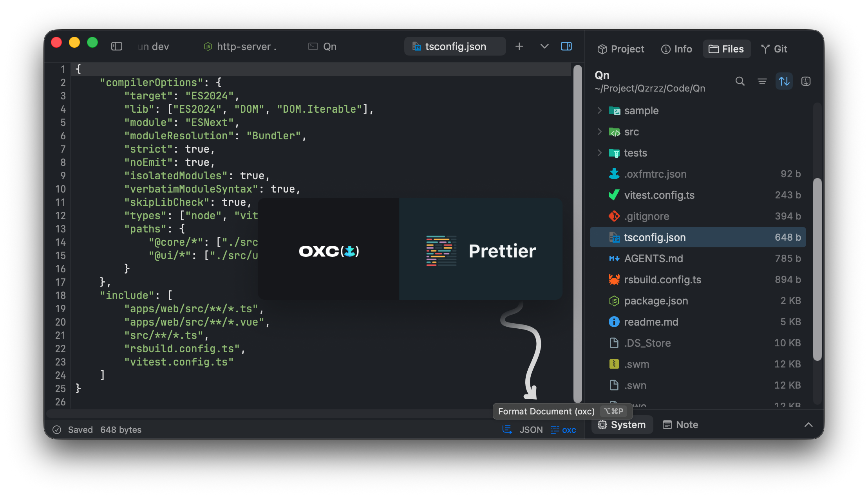Viewport: 868px width, 497px height.
Task: Open the Info panel tab
Action: click(677, 49)
